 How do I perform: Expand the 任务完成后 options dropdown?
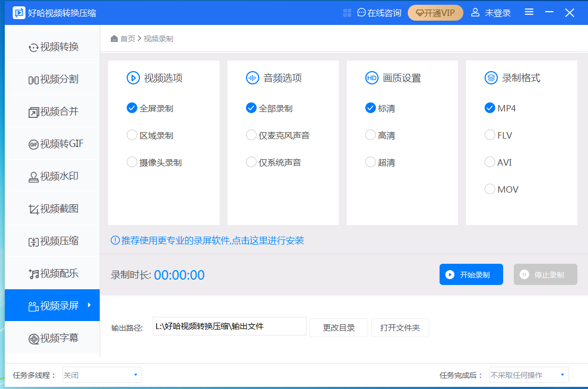(528, 374)
